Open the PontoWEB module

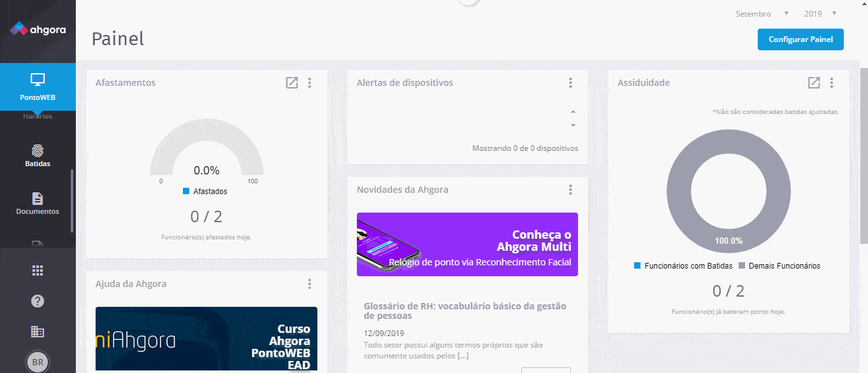(x=38, y=87)
